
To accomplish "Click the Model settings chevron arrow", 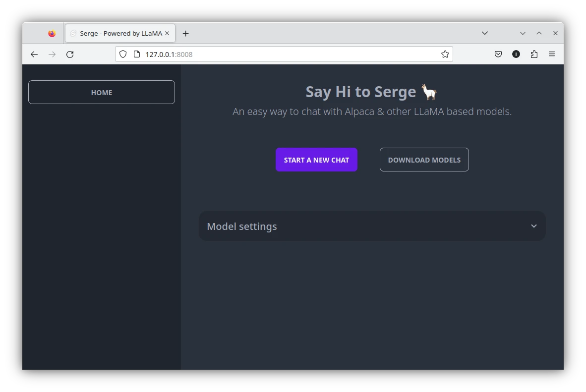I will coord(534,226).
